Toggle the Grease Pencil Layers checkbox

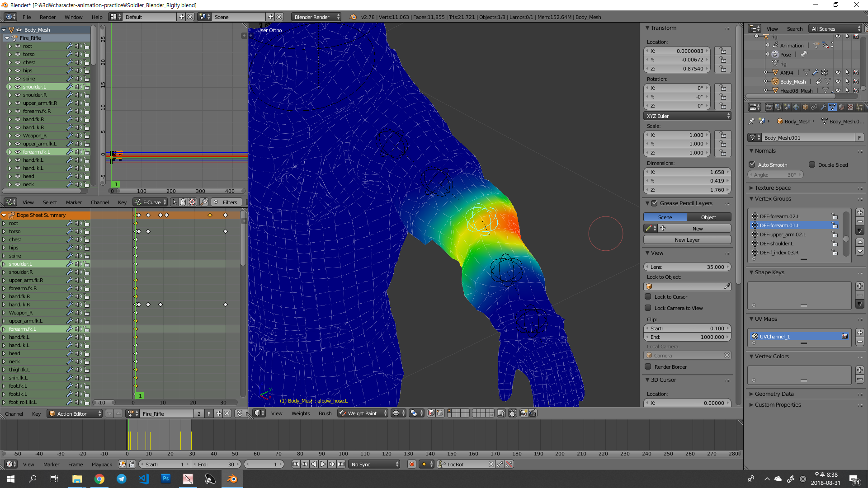[x=654, y=203]
